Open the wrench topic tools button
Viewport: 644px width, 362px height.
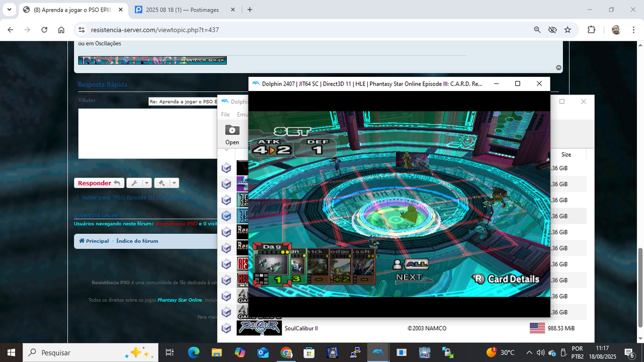[134, 183]
